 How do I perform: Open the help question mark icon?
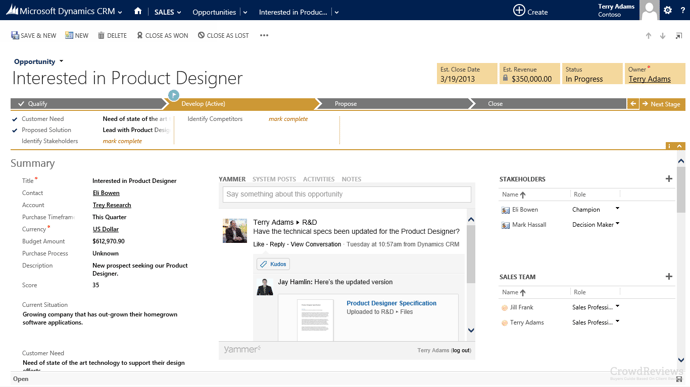683,11
